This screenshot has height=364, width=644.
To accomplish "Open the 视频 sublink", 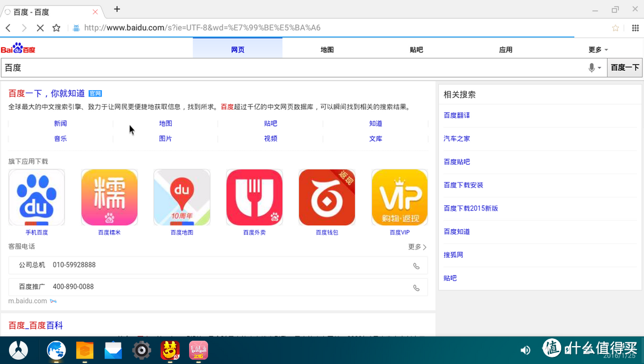I will tap(271, 138).
